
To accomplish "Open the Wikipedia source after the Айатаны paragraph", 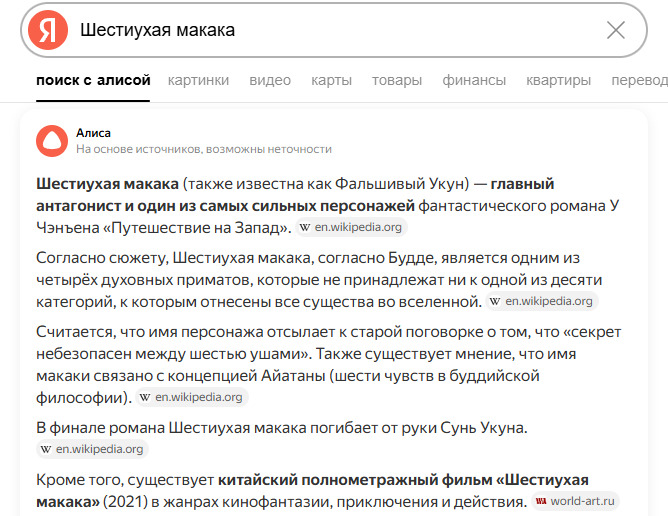I will point(191,397).
